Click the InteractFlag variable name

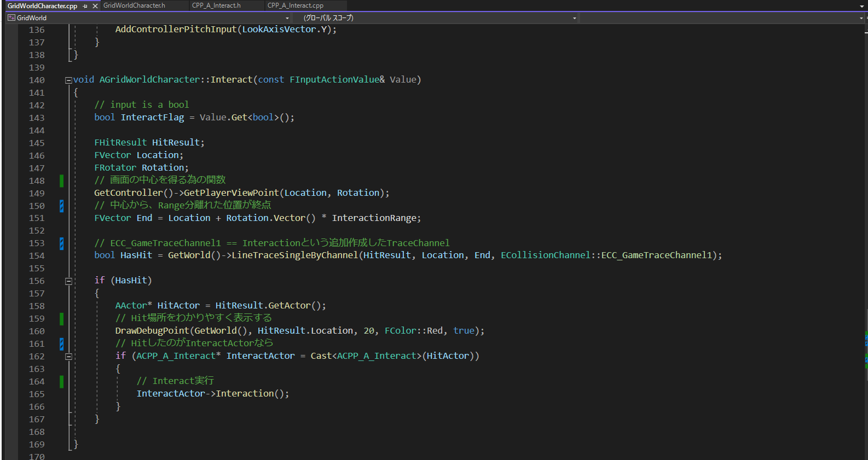tap(152, 117)
